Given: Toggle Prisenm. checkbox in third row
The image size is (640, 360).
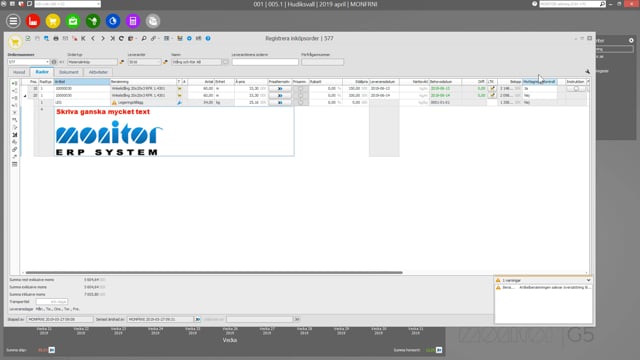Looking at the screenshot, I should coord(301,102).
